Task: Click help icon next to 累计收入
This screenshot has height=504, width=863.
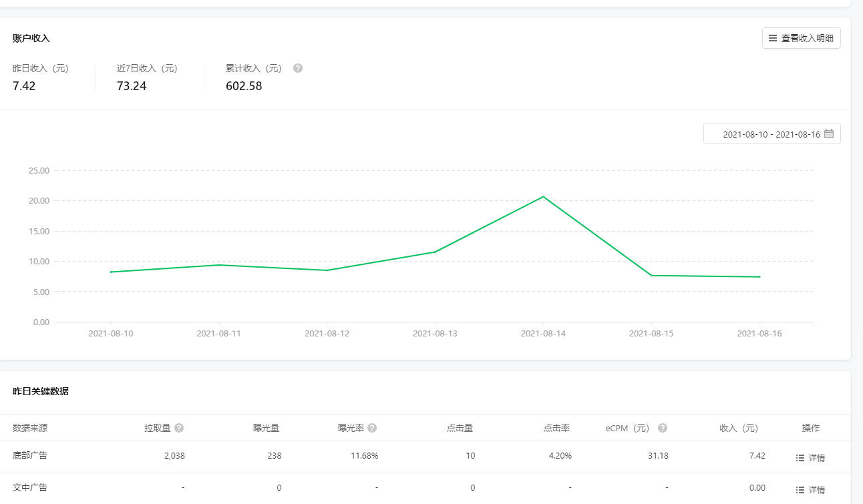Action: [298, 68]
